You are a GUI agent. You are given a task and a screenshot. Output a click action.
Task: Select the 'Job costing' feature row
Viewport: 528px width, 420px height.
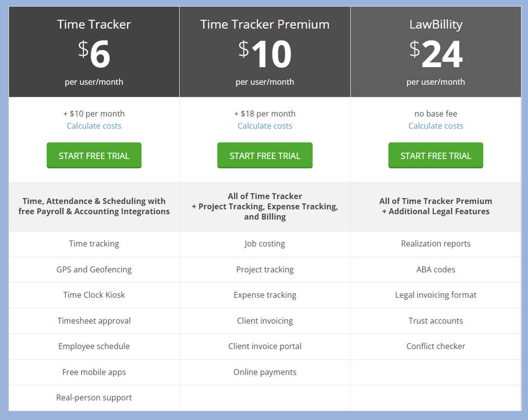(264, 244)
